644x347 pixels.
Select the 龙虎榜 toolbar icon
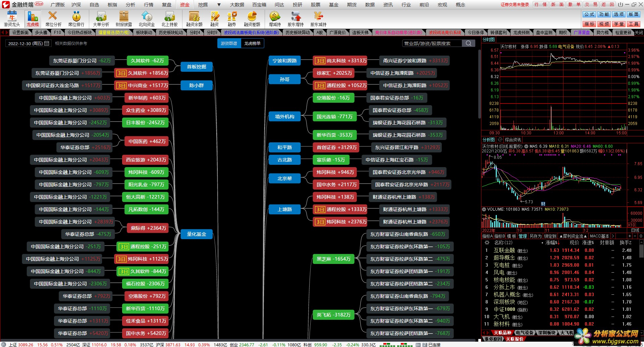33,19
